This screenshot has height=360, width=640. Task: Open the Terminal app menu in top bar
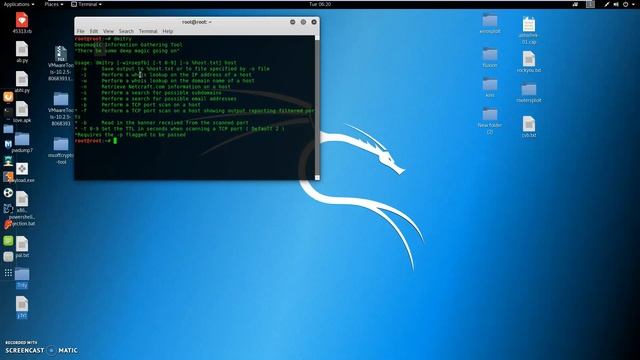(x=87, y=4)
